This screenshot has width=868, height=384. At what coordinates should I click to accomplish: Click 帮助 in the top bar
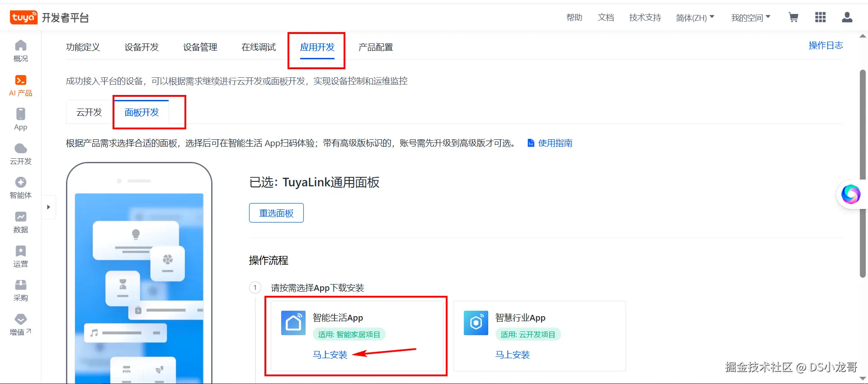tap(574, 18)
